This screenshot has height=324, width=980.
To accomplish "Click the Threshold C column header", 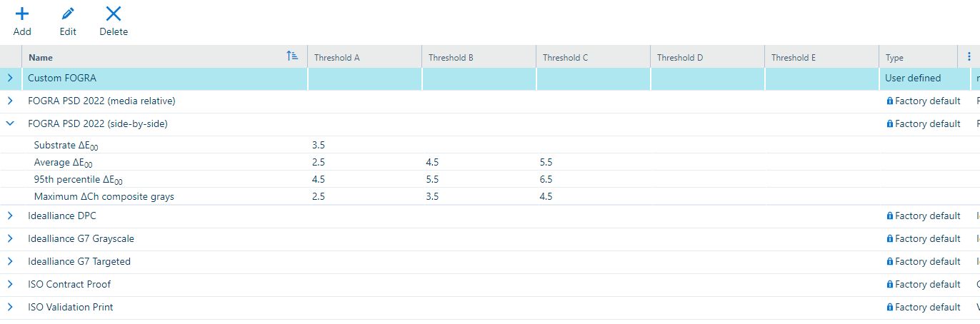I will 565,58.
